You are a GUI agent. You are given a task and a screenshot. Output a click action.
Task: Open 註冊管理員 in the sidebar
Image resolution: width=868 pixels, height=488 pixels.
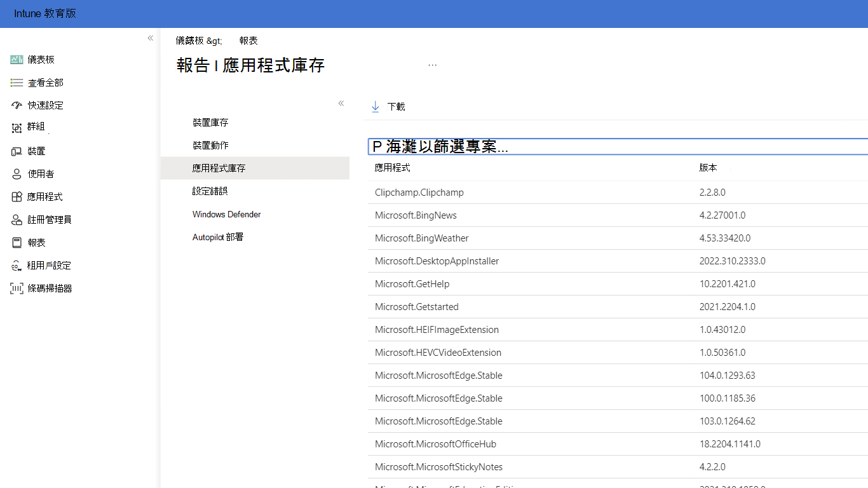50,220
